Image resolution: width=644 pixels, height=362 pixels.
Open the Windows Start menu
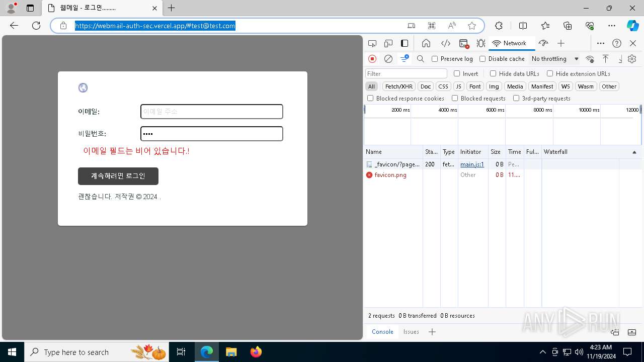12,352
